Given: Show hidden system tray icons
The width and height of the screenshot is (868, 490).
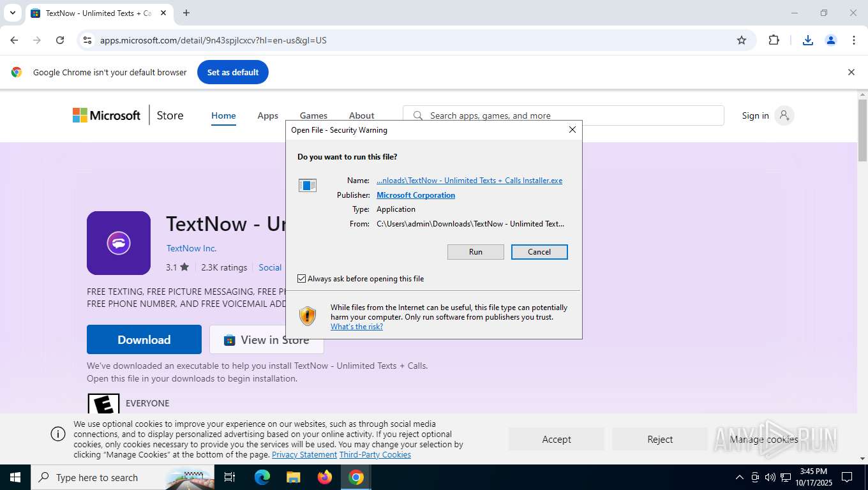Looking at the screenshot, I should tap(740, 477).
